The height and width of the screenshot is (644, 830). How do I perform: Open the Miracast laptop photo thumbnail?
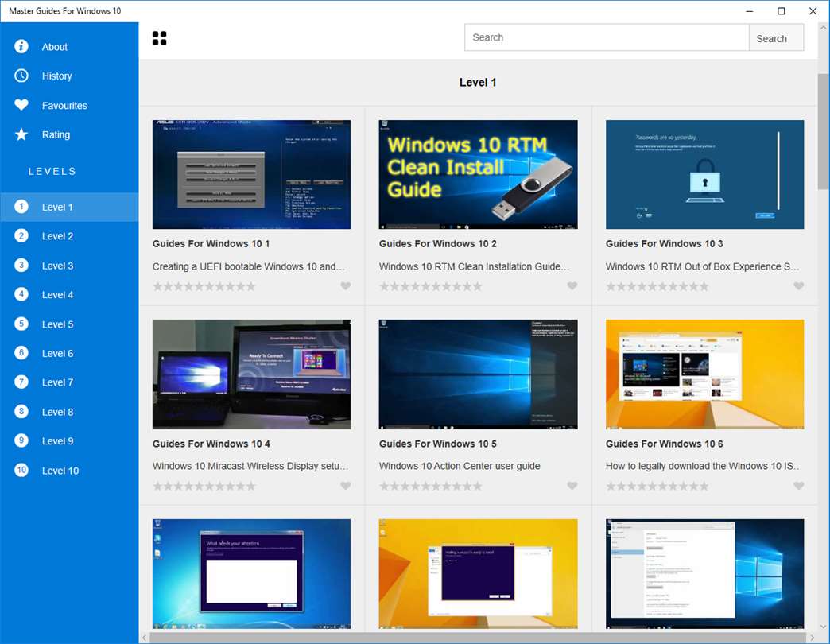[x=251, y=374]
